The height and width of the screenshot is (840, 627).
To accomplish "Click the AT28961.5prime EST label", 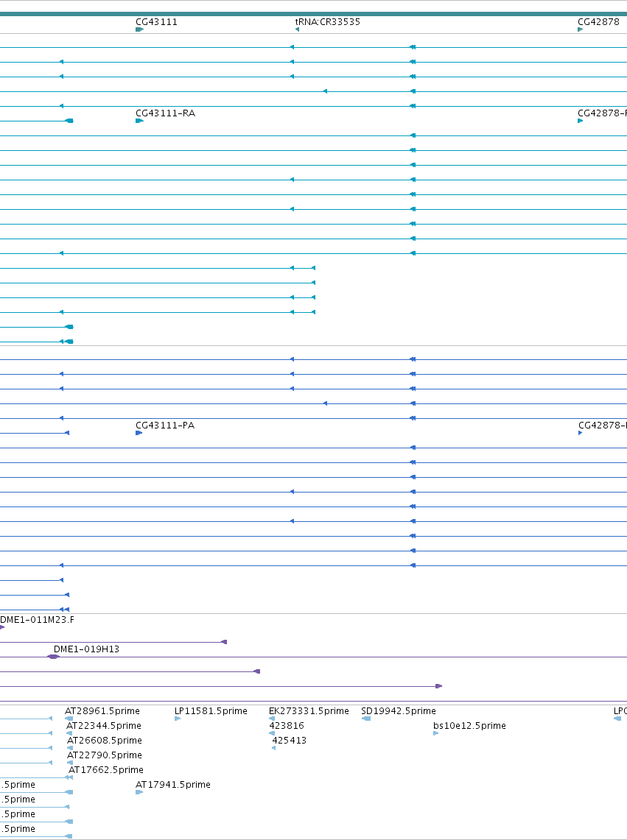I will click(x=102, y=711).
